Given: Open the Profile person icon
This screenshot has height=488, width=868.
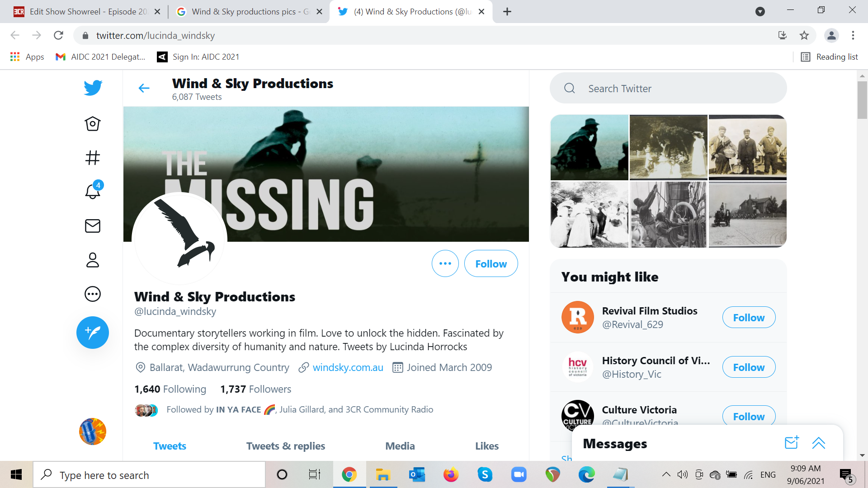Looking at the screenshot, I should coord(93,260).
